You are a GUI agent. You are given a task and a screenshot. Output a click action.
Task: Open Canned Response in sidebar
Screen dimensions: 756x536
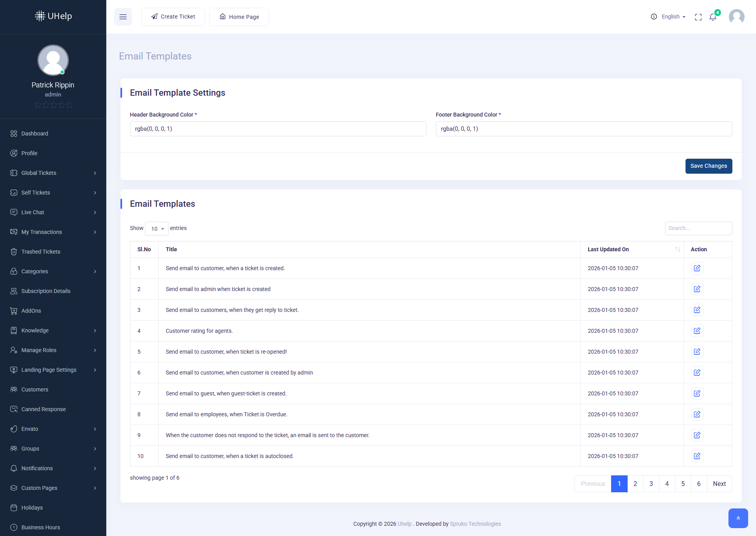click(x=43, y=409)
